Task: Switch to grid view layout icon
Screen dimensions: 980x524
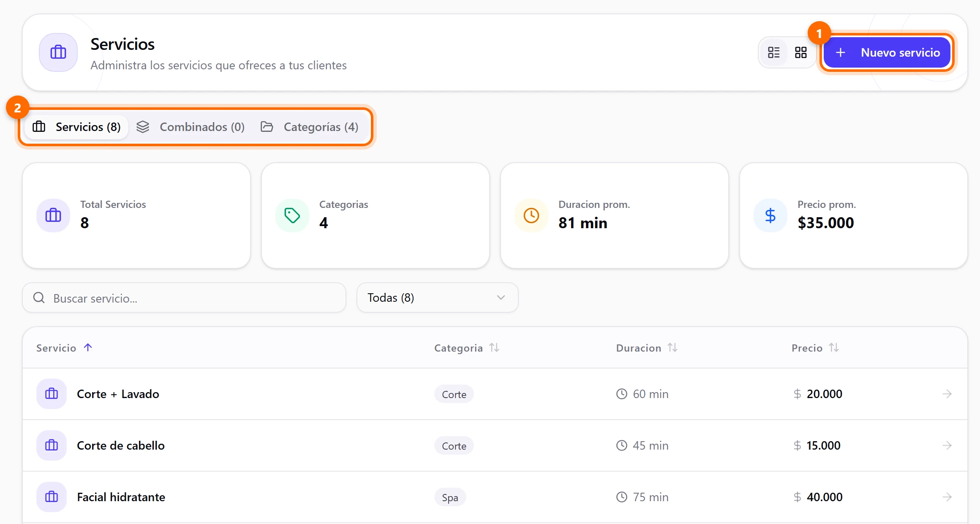Action: click(800, 52)
